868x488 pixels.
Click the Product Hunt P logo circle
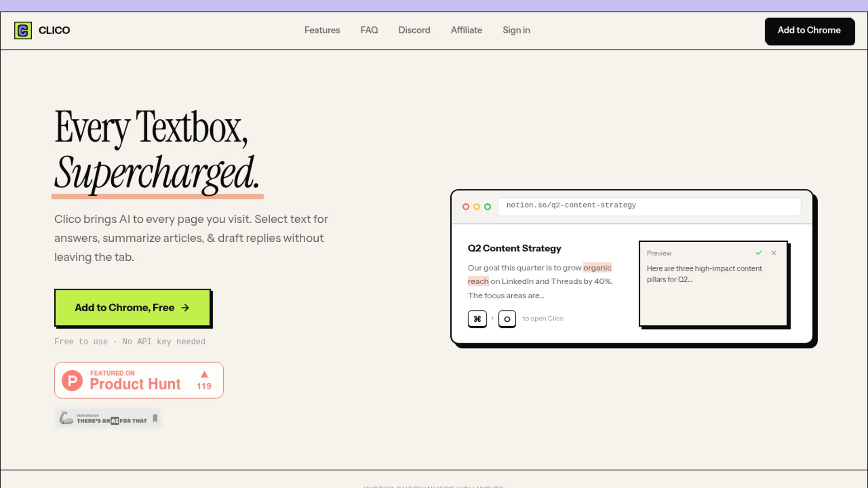pyautogui.click(x=72, y=380)
